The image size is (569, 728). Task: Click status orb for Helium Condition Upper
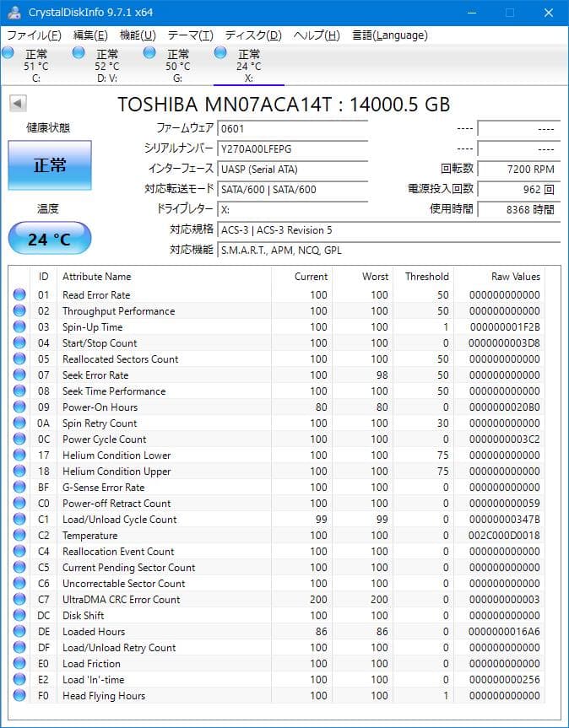pyautogui.click(x=19, y=471)
